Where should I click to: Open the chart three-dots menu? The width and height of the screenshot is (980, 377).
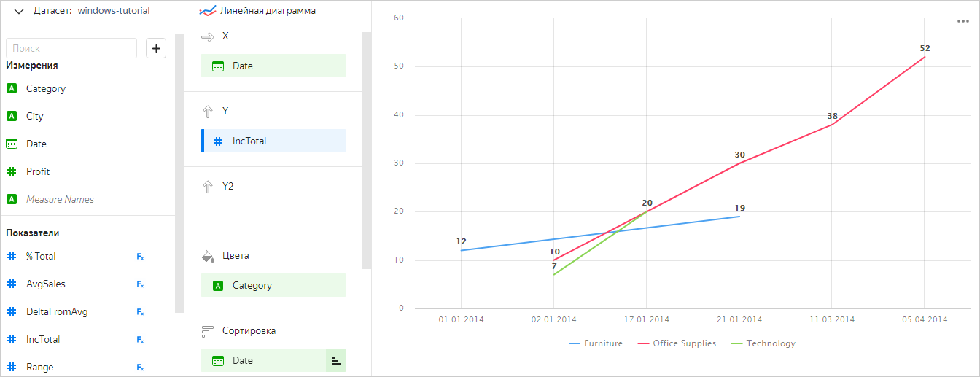(x=963, y=21)
